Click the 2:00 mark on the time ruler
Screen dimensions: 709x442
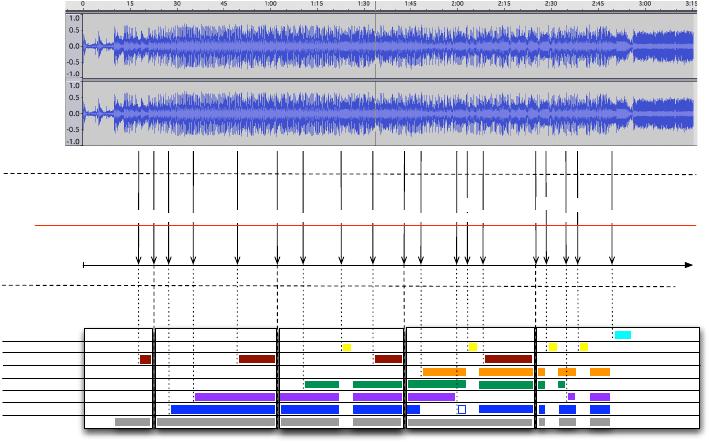coord(456,5)
